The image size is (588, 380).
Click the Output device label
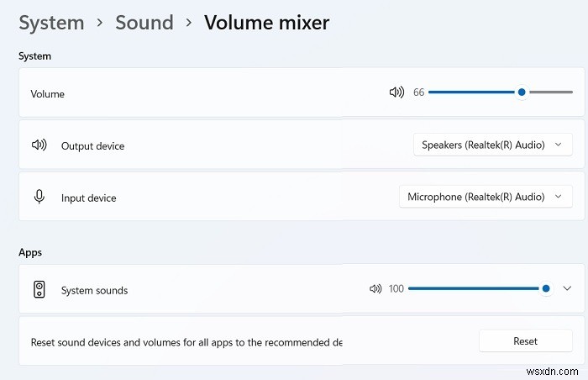(x=92, y=146)
